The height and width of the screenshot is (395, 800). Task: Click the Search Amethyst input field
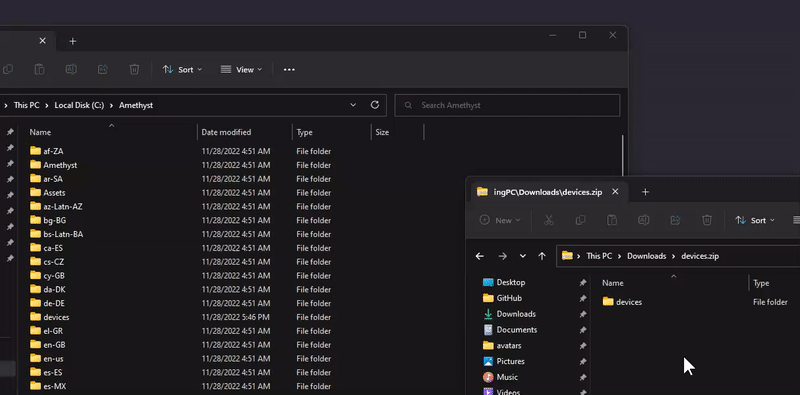(507, 105)
